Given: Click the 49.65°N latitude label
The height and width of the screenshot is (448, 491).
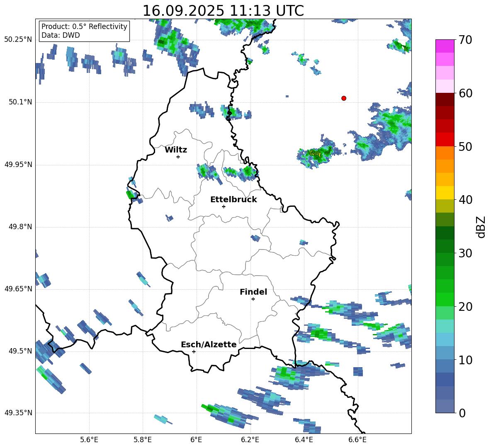Looking at the screenshot, I should click(x=18, y=289).
